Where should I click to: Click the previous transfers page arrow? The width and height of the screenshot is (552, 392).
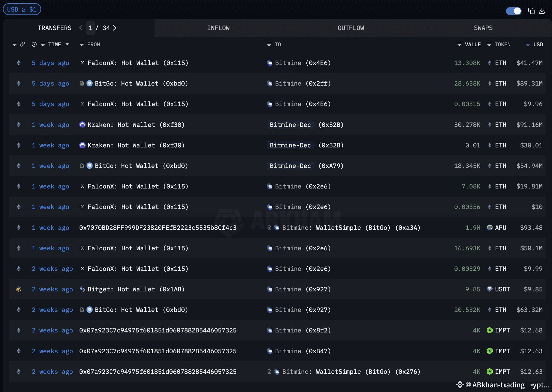pyautogui.click(x=81, y=28)
